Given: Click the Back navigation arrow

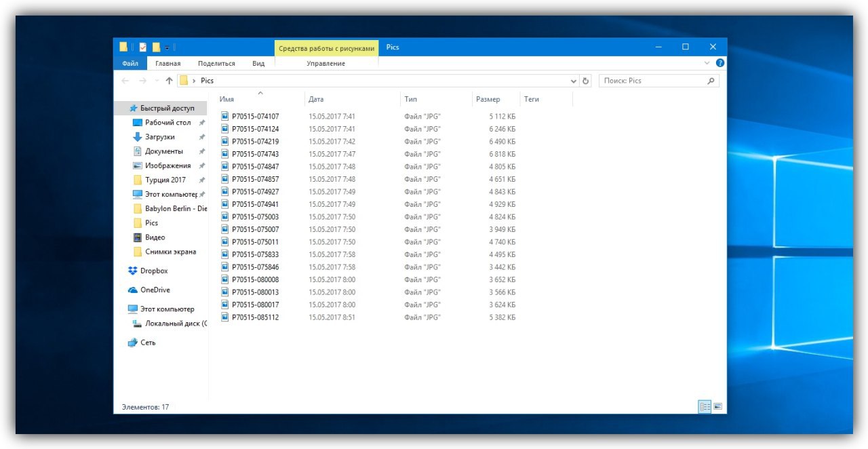Looking at the screenshot, I should click(x=125, y=81).
